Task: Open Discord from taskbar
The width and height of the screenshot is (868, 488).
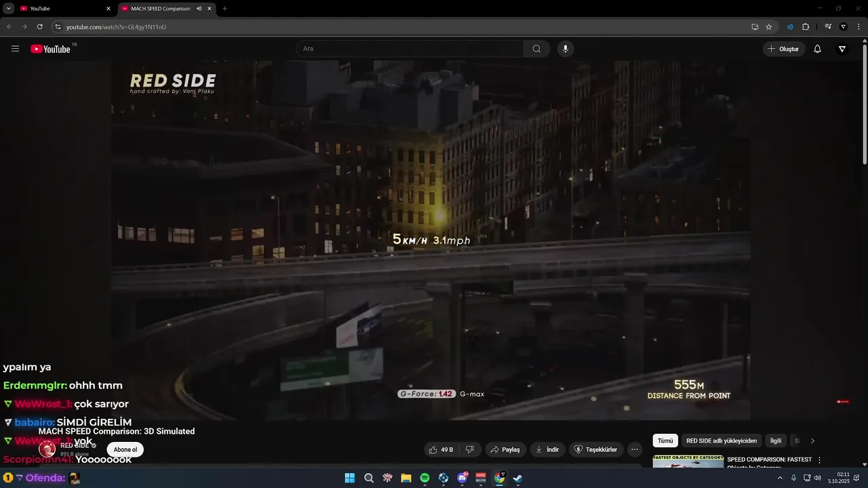Action: pyautogui.click(x=462, y=478)
